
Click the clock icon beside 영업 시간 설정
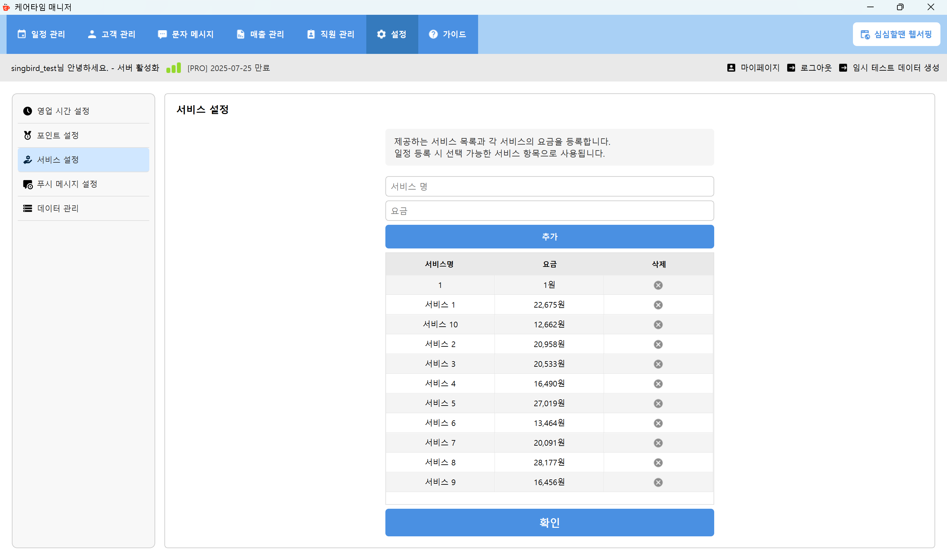click(x=27, y=110)
